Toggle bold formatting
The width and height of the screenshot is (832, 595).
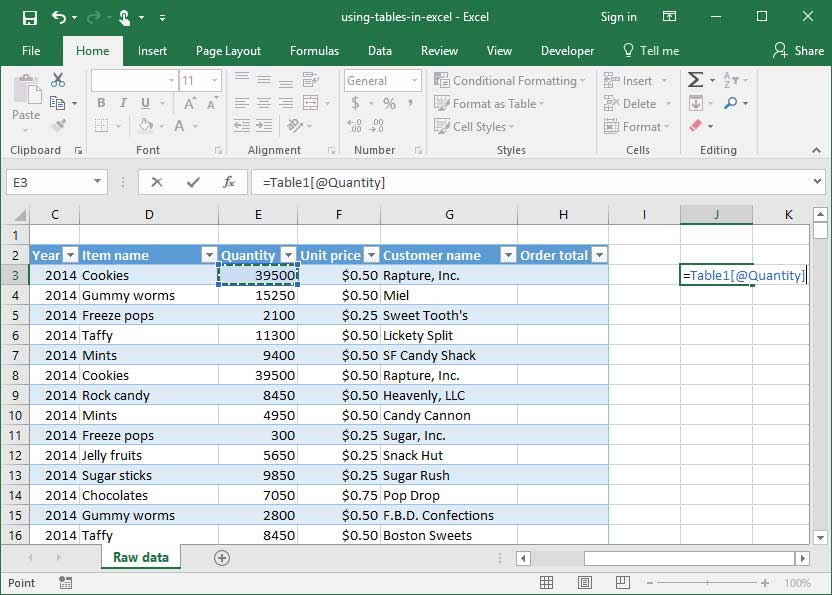[100, 102]
